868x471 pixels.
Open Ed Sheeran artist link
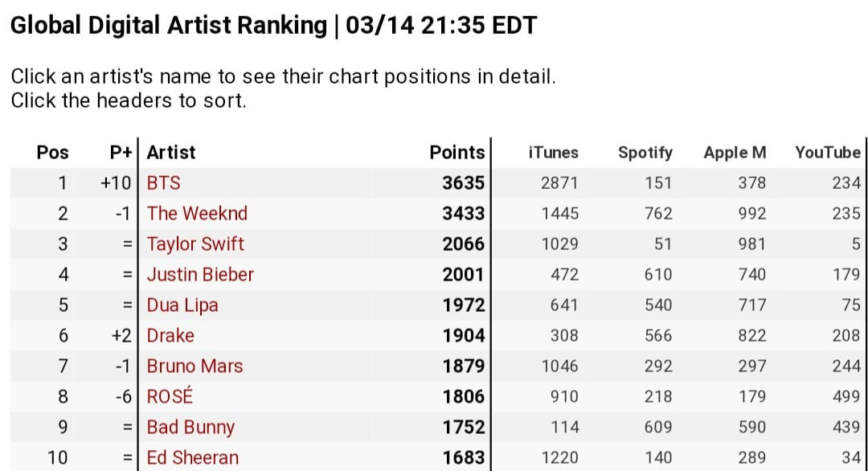click(193, 458)
